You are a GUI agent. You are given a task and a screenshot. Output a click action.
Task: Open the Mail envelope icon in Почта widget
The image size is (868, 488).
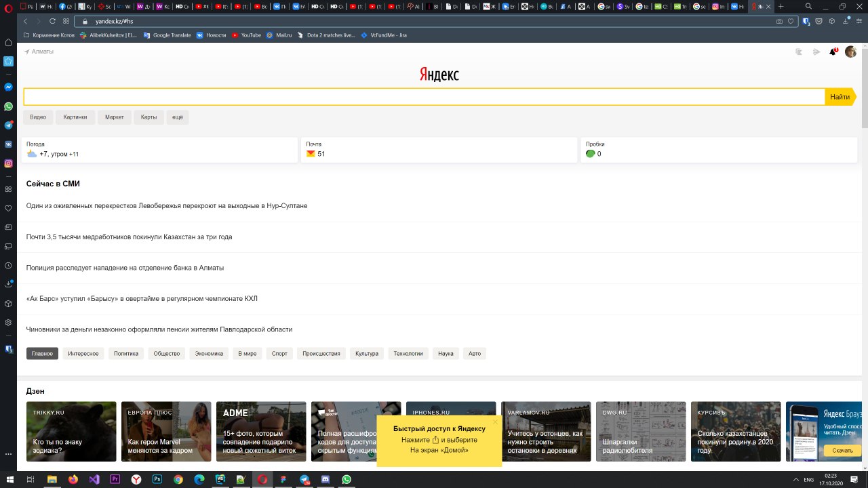click(311, 154)
